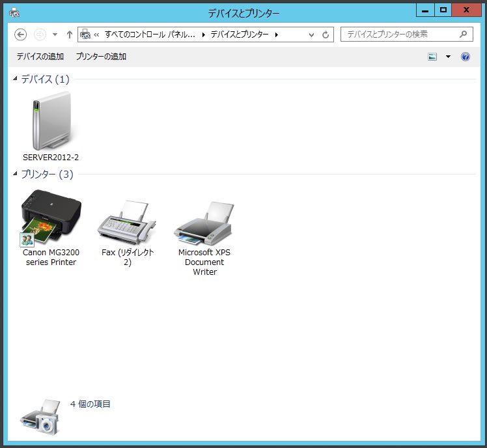Viewport: 487px width, 448px height.
Task: Open recent locations dropdown arrow
Action: [x=55, y=35]
